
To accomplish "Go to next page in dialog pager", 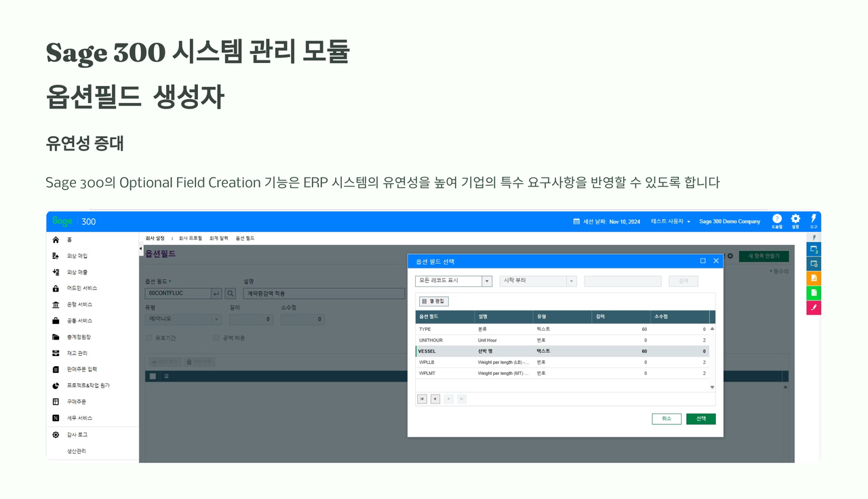I will 448,399.
